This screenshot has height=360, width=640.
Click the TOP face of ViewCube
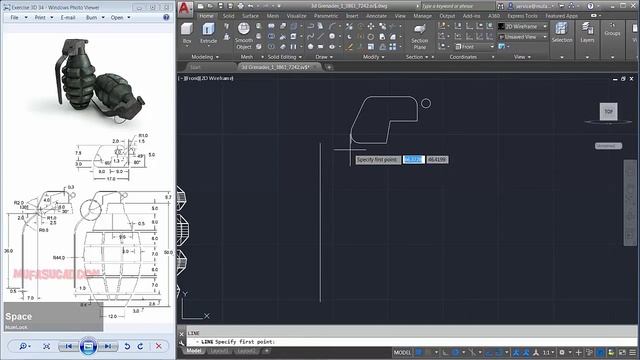609,111
